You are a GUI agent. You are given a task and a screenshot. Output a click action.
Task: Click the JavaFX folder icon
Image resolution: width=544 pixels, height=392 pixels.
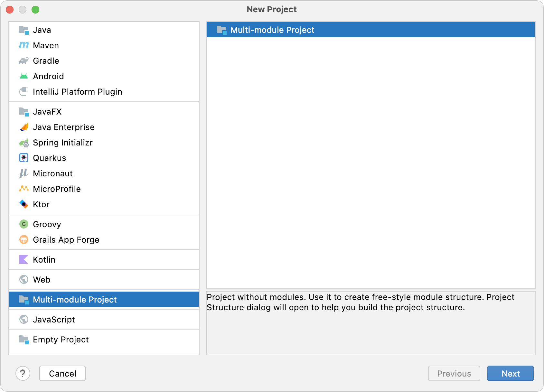pyautogui.click(x=24, y=112)
